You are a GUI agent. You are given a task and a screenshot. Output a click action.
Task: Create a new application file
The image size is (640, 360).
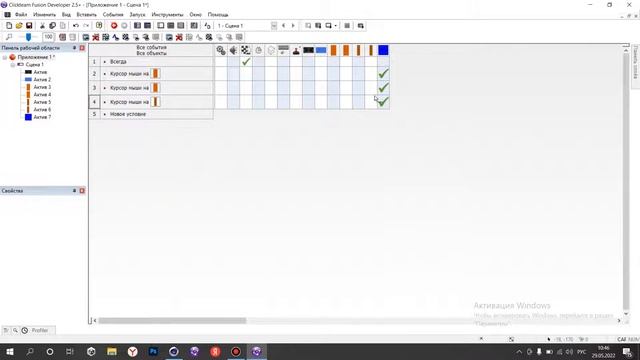point(9,26)
